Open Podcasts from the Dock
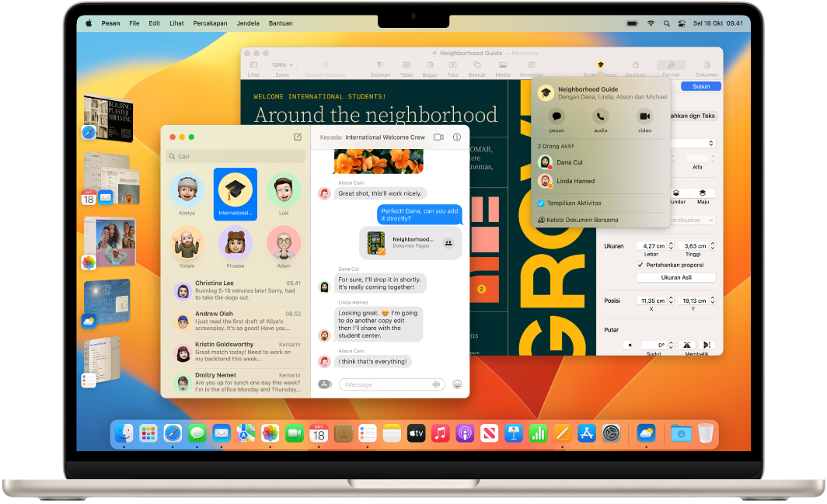The height and width of the screenshot is (504, 827). [x=465, y=433]
